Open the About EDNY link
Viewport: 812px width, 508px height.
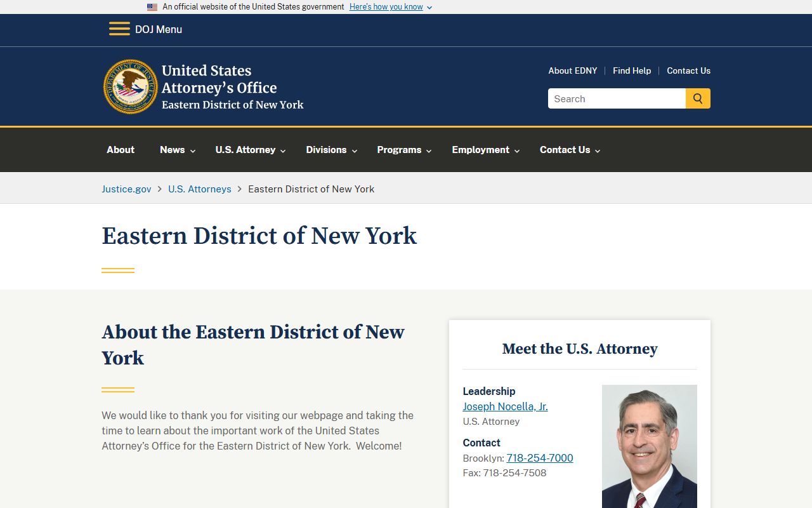pyautogui.click(x=573, y=70)
